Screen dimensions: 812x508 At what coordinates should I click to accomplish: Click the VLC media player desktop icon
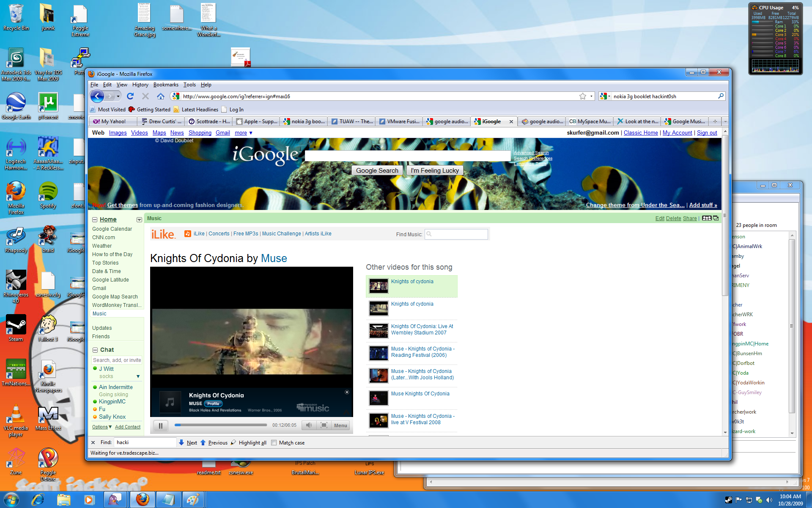(x=16, y=420)
